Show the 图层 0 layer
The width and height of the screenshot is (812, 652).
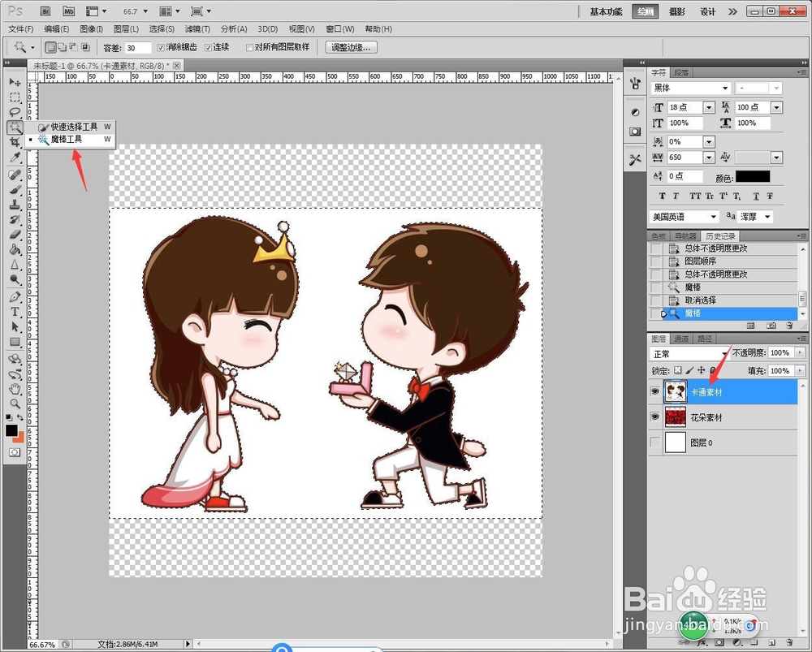pos(655,442)
